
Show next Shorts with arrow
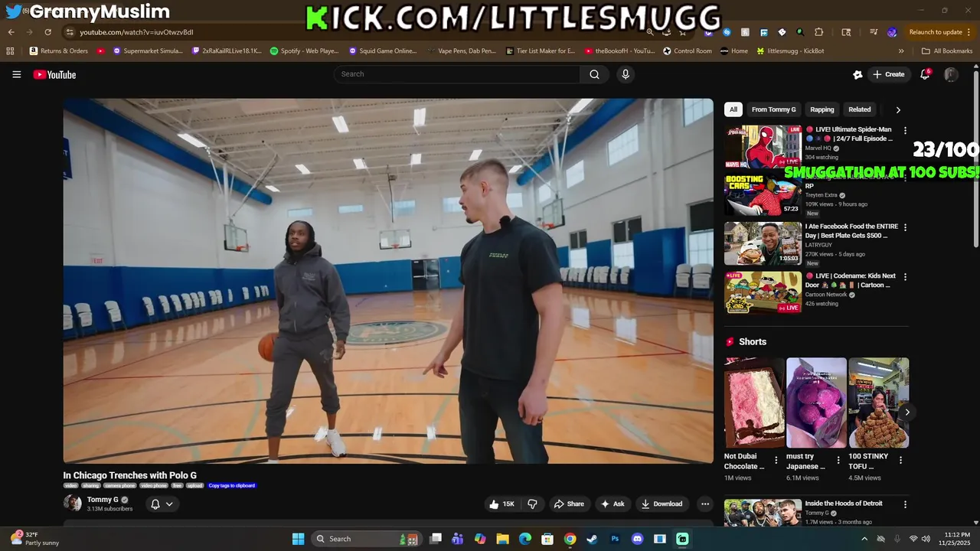pyautogui.click(x=906, y=412)
